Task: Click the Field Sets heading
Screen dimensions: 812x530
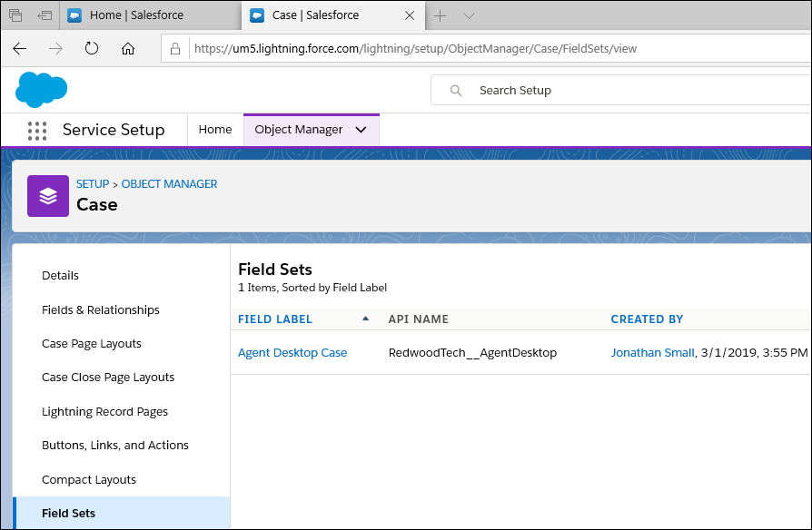Action: point(275,270)
